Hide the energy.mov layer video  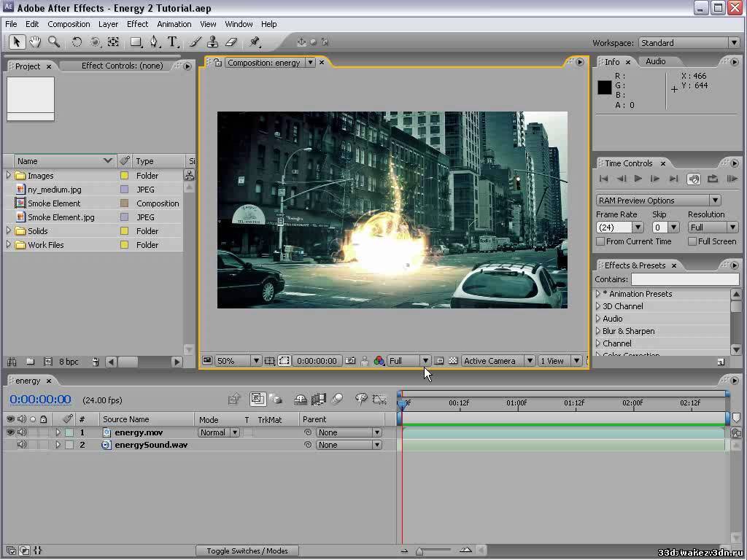coord(10,432)
